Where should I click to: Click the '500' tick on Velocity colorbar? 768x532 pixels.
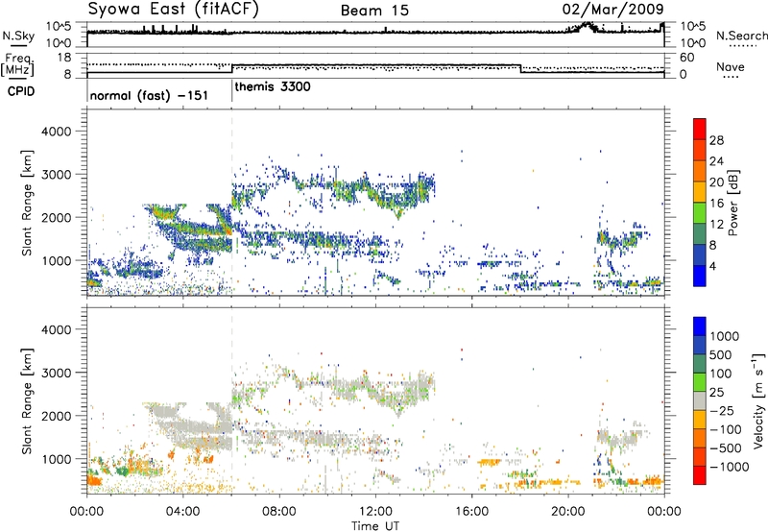pyautogui.click(x=721, y=354)
